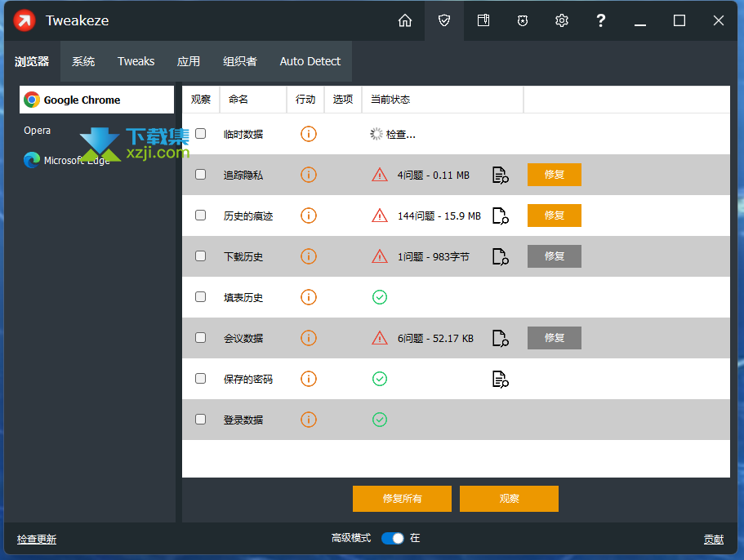This screenshot has width=744, height=560.
Task: View details document icon for 会议数据
Action: point(500,338)
